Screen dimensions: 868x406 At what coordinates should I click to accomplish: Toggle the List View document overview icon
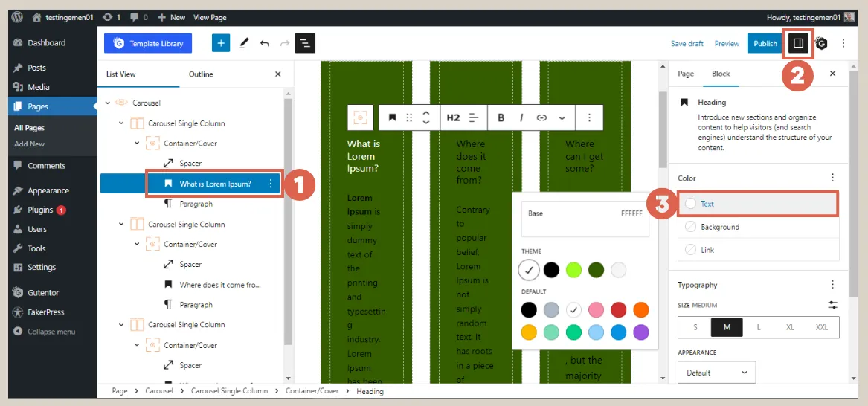[305, 43]
